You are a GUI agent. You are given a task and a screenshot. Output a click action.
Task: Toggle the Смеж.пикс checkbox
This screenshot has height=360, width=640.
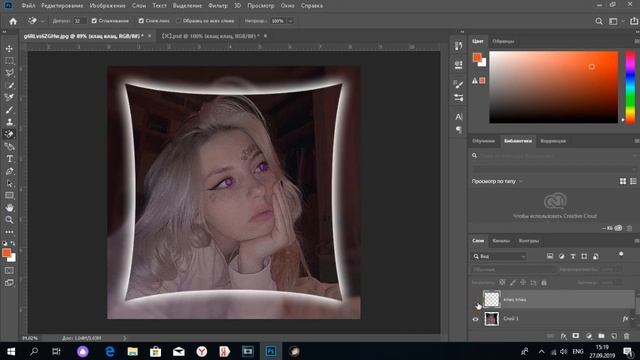click(x=141, y=21)
